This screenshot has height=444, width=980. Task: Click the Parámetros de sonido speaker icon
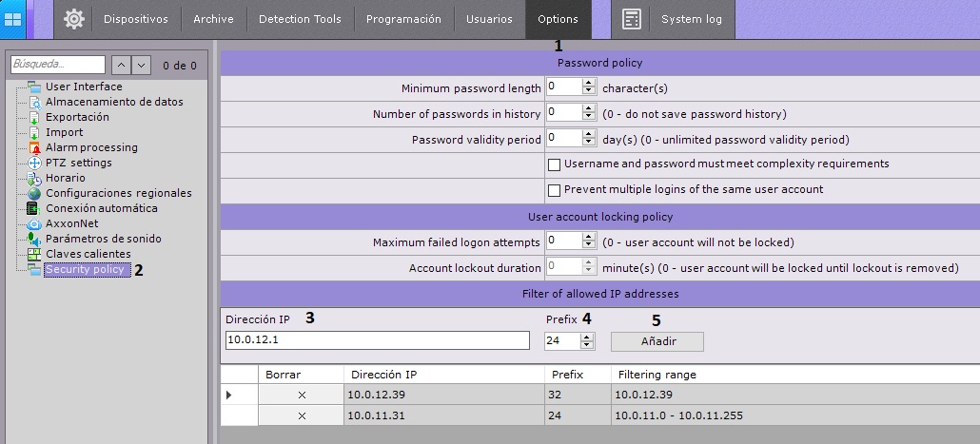click(34, 239)
